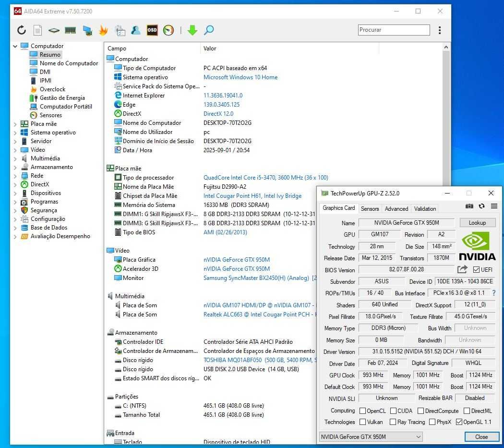The height and width of the screenshot is (448, 504).
Task: Expand the Placa mãe tree node
Action: pos(15,124)
